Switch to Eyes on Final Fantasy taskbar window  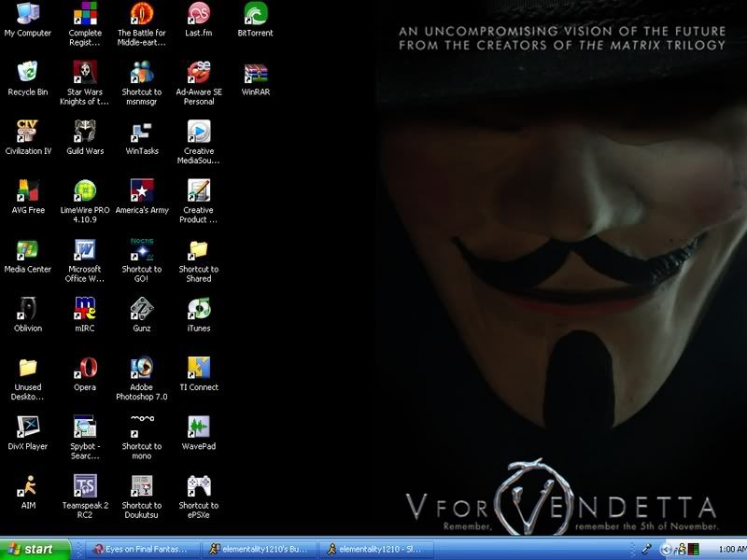tap(141, 549)
